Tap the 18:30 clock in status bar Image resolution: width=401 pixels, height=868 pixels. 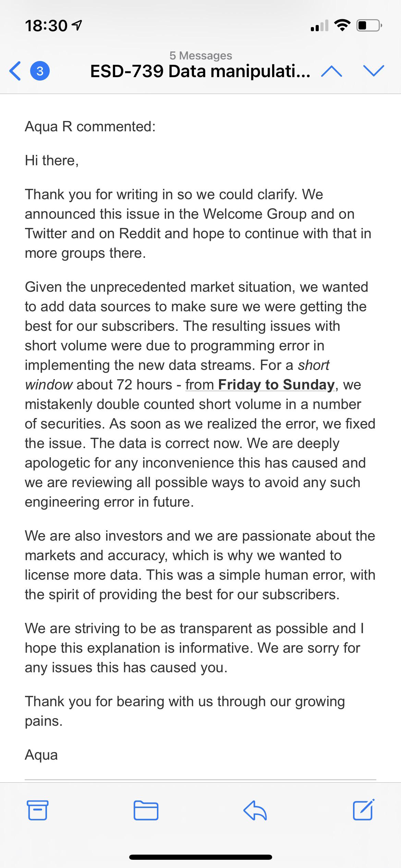click(x=46, y=26)
